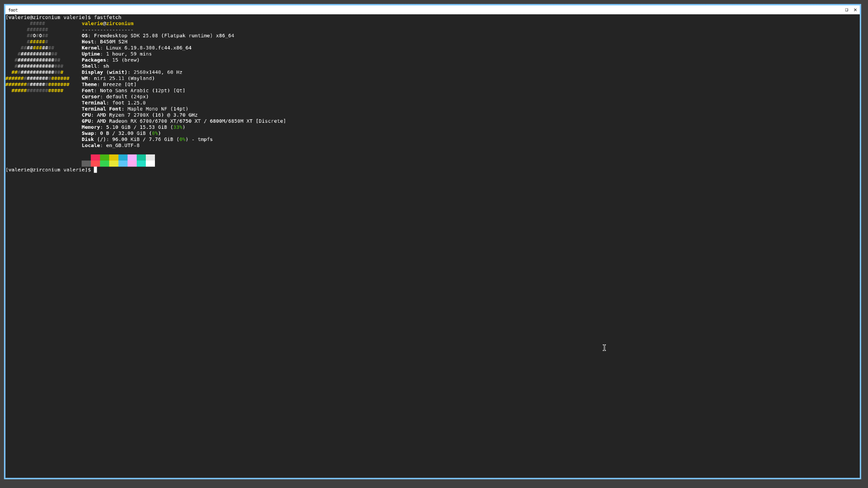Click the 'foot' window title text
The width and height of the screenshot is (868, 488).
13,10
